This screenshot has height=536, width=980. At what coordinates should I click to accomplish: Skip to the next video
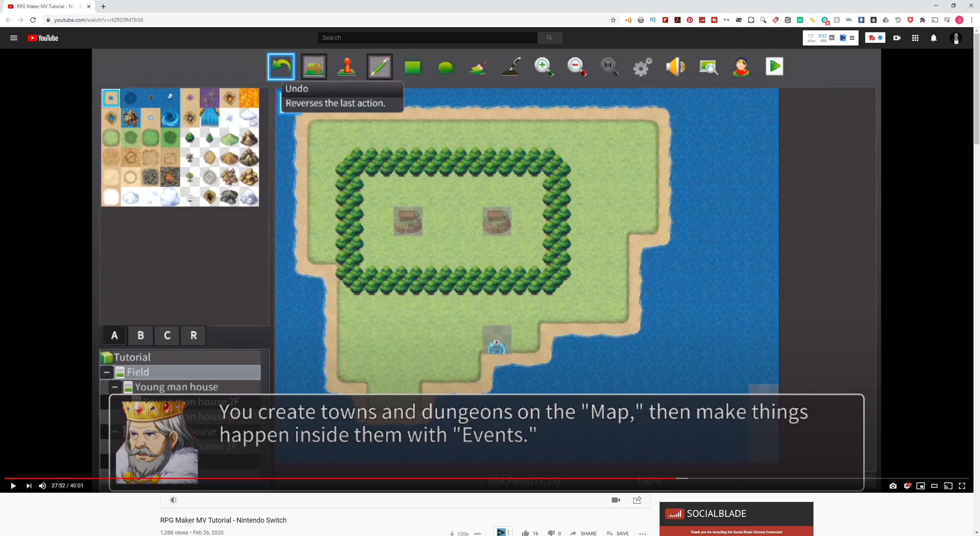[x=29, y=486]
